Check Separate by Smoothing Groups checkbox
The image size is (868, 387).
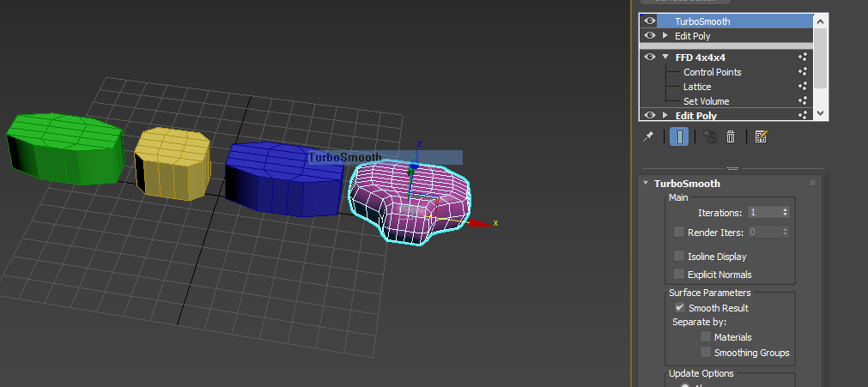click(705, 352)
